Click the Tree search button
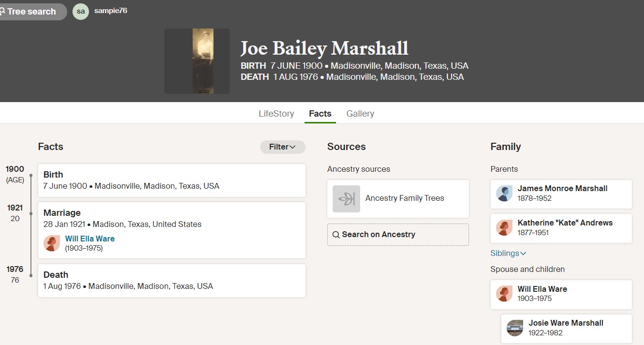 coord(30,12)
